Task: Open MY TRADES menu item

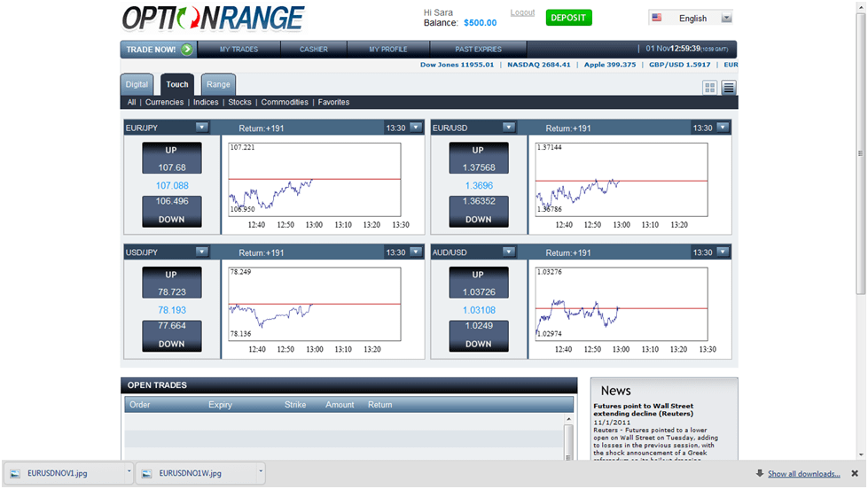Action: pyautogui.click(x=239, y=50)
